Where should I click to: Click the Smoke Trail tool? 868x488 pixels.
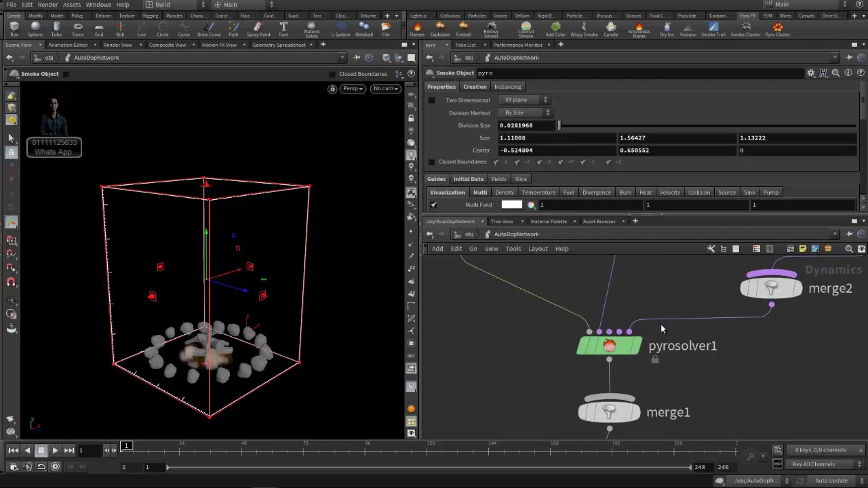pos(713,29)
